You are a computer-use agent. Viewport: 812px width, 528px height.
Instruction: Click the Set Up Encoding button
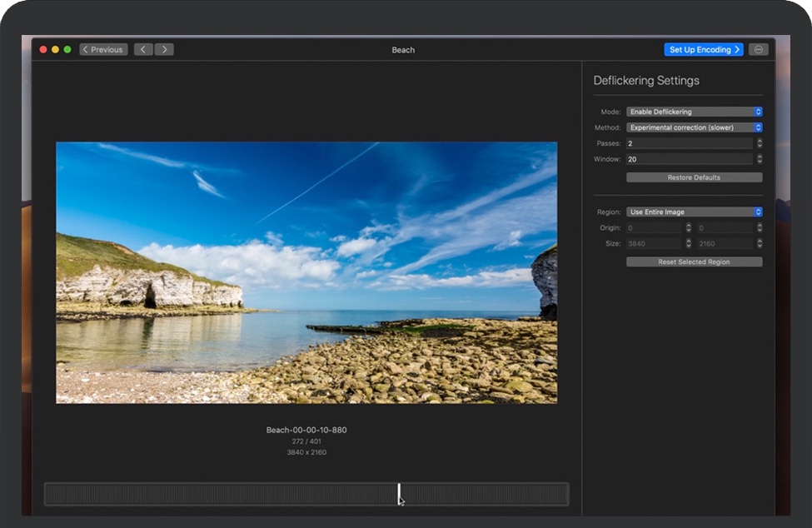pos(703,50)
